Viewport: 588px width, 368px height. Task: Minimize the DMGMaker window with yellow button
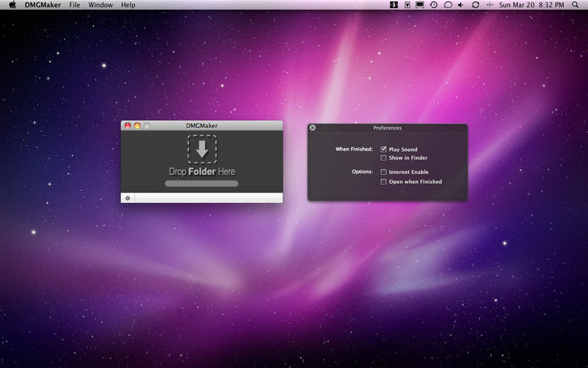pyautogui.click(x=137, y=125)
